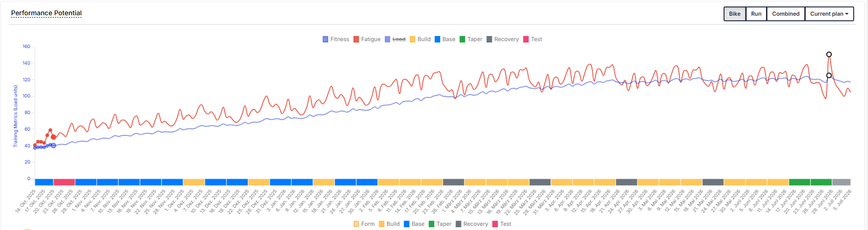Switch to the Combined view

(785, 14)
